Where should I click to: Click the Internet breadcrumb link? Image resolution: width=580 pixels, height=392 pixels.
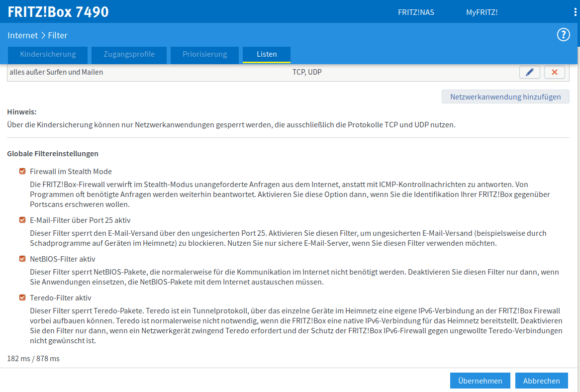[x=22, y=35]
